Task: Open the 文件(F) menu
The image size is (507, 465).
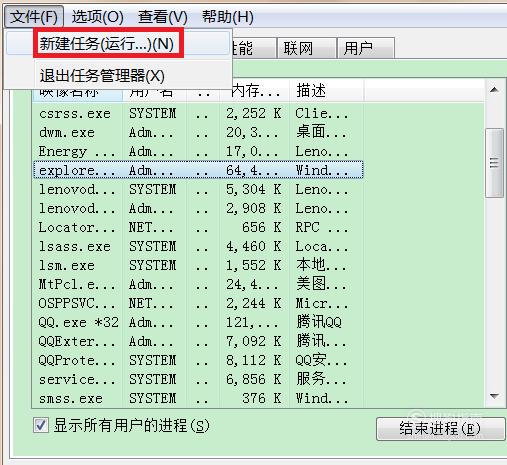Action: pos(34,17)
